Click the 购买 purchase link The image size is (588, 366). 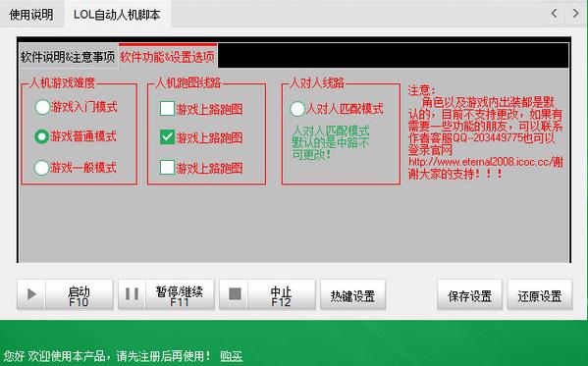tap(232, 355)
